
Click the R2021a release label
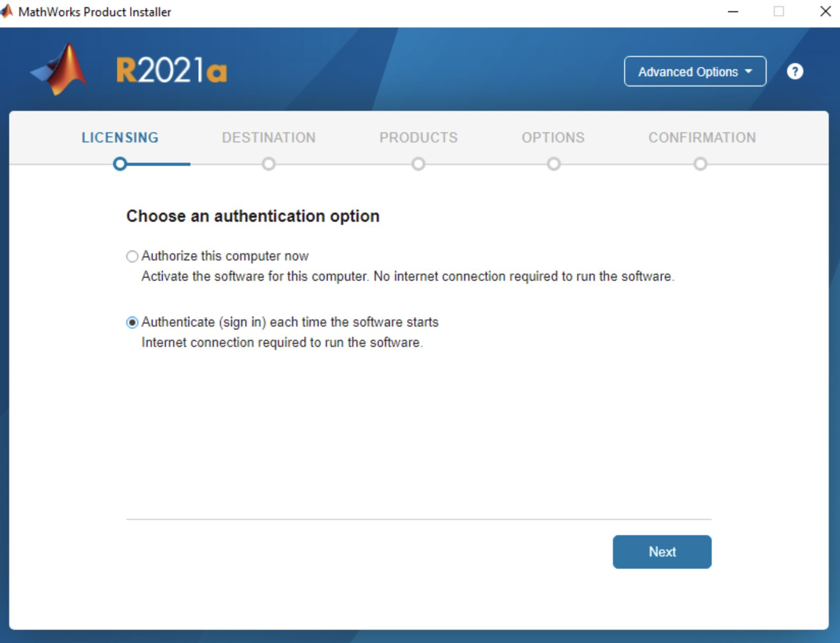point(172,70)
